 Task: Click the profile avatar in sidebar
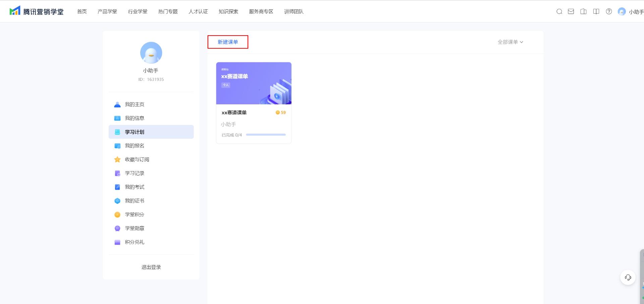tap(151, 53)
